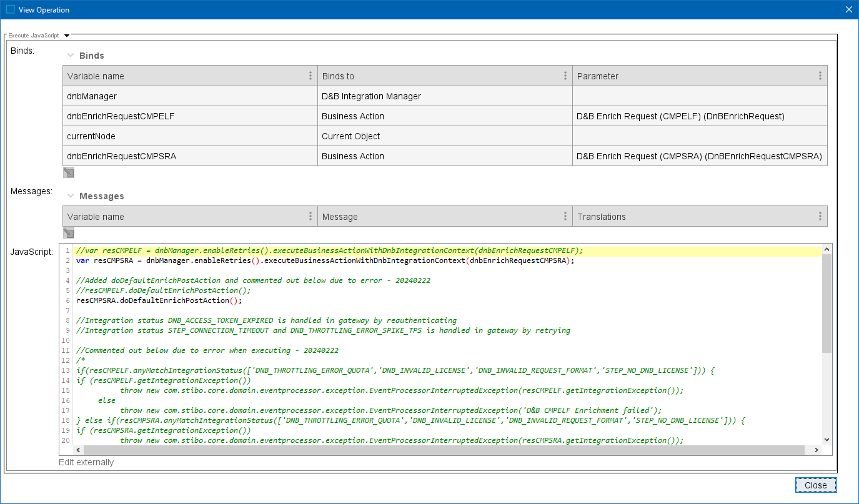Open Translations column options menu
Viewport: 859px width, 504px height.
click(x=820, y=216)
